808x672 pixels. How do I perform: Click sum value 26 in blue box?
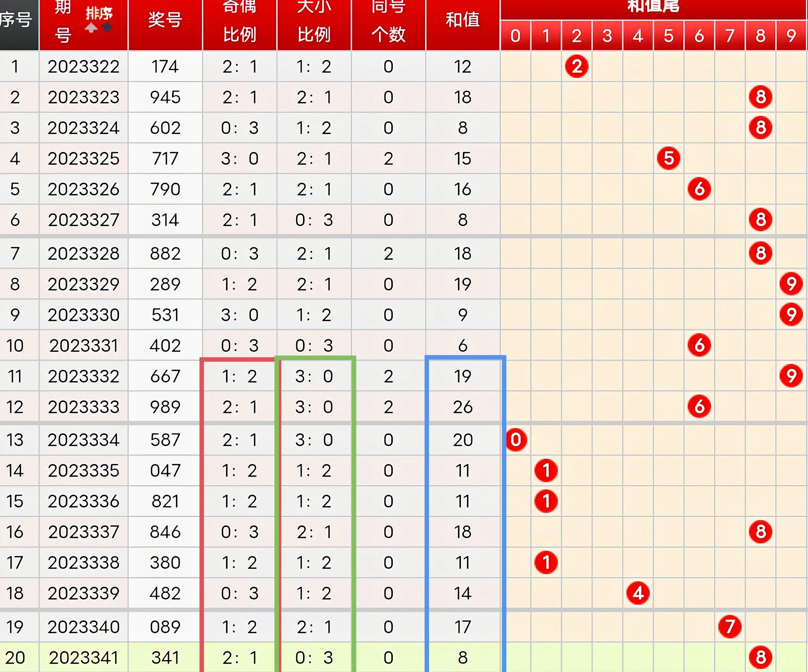(462, 407)
